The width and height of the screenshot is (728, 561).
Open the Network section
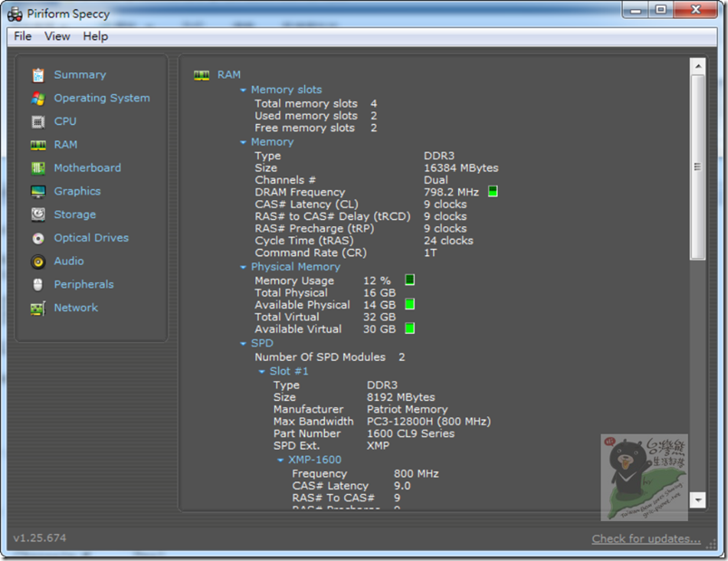(x=76, y=307)
